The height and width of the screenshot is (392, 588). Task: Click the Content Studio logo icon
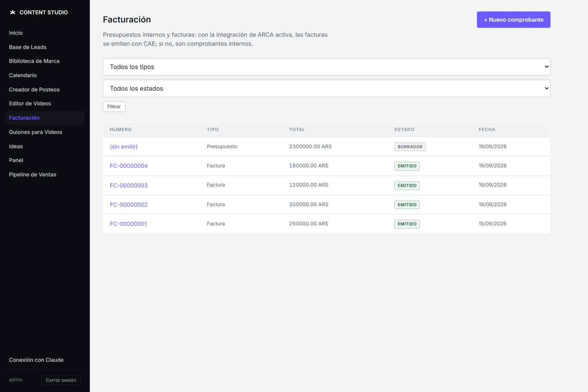(x=13, y=13)
